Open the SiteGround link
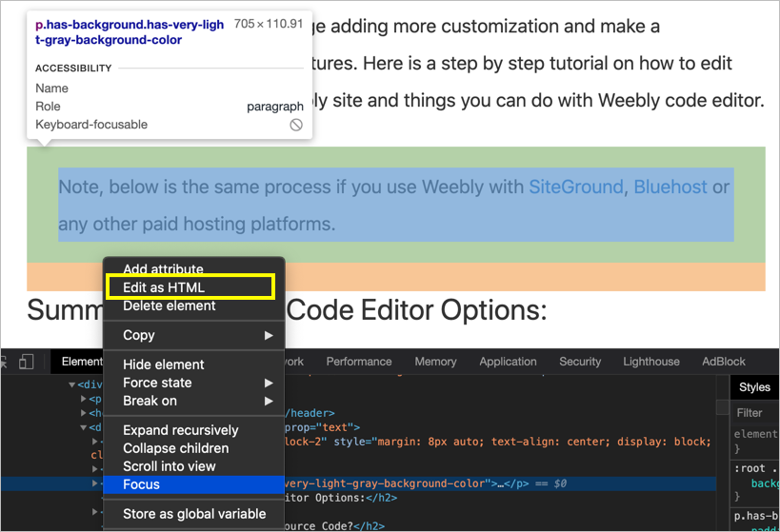The width and height of the screenshot is (780, 532). (x=575, y=187)
